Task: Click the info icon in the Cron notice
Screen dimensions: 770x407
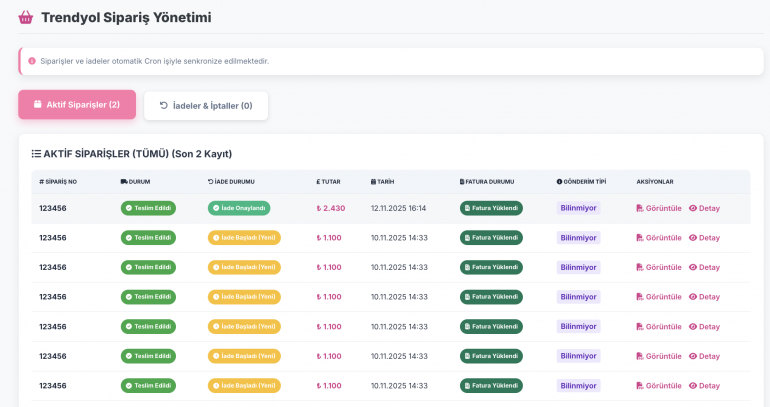Action: pyautogui.click(x=32, y=61)
